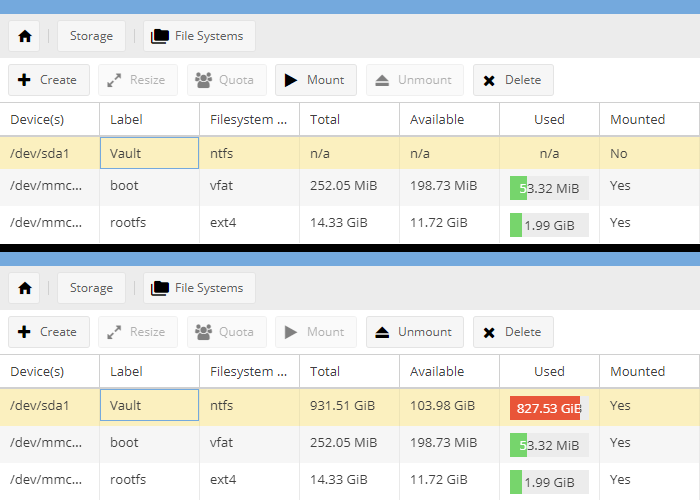700x500 pixels.
Task: Sort by Used column in lower table
Action: [550, 372]
